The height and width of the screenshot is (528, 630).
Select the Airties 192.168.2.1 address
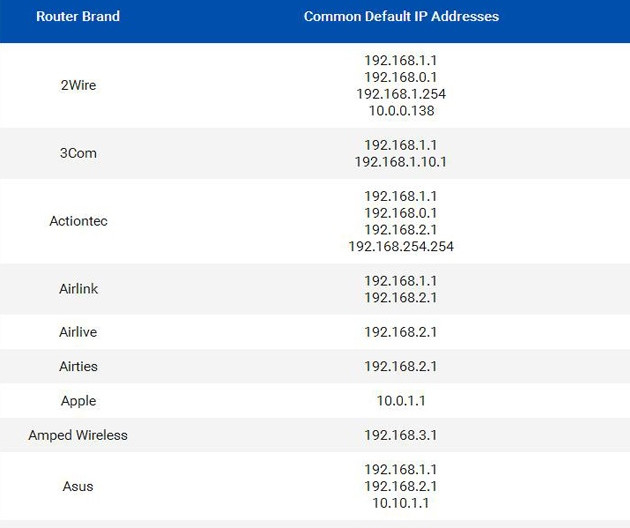tap(401, 366)
